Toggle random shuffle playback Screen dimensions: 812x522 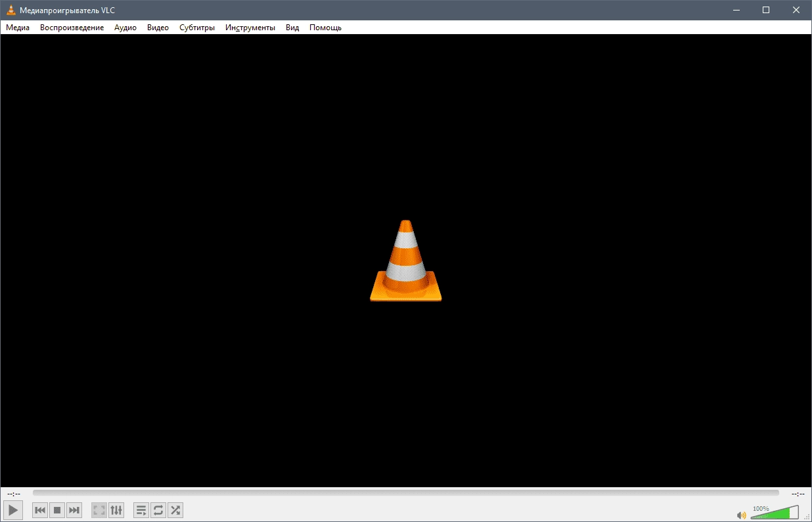coord(175,510)
